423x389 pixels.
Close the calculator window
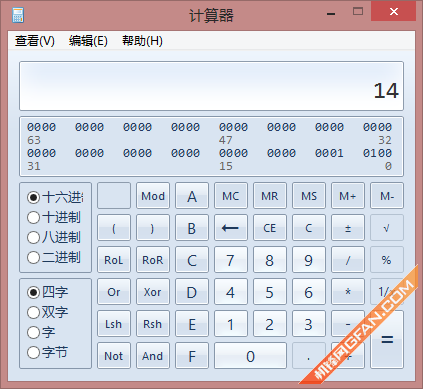[394, 12]
